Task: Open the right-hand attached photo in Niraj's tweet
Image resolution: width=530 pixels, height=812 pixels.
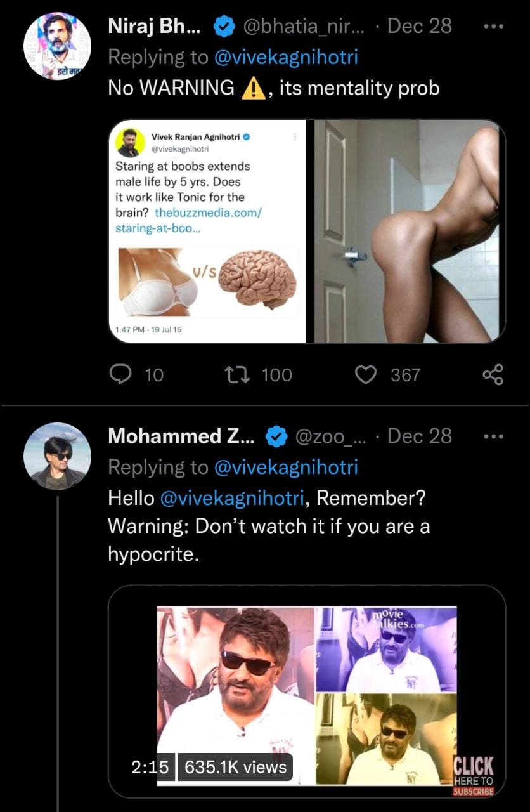Action: (x=410, y=232)
